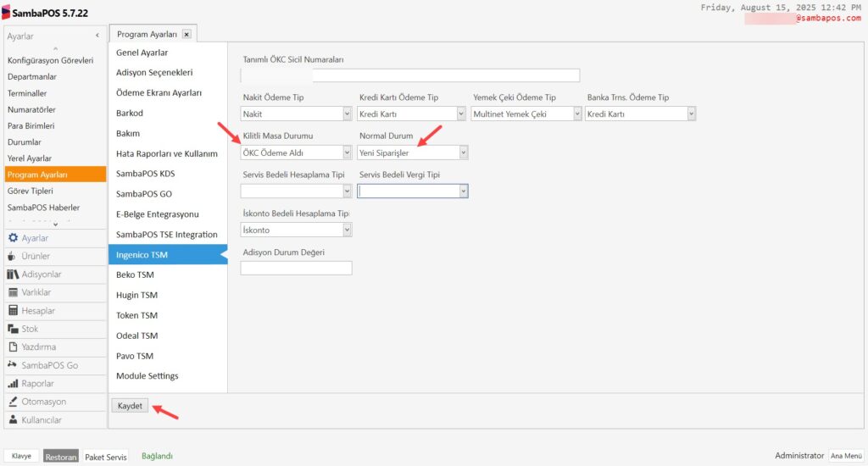868x466 pixels.
Task: Open Barkod settings section
Action: click(168, 113)
